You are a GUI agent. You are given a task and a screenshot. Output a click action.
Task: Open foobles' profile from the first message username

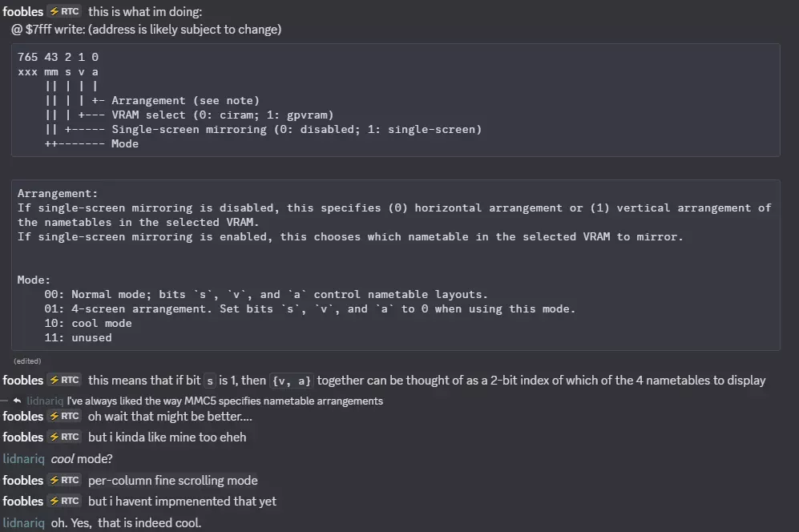(23, 11)
